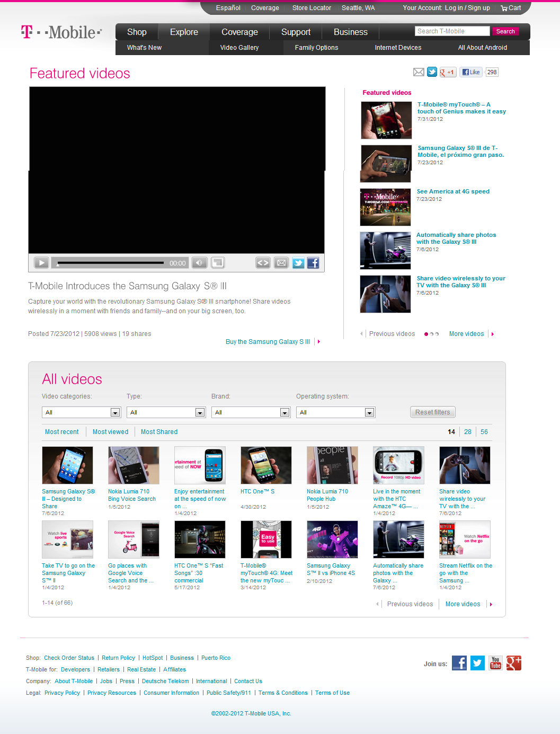The height and width of the screenshot is (734, 560).
Task: Click the Facebook Like button
Action: pos(471,72)
